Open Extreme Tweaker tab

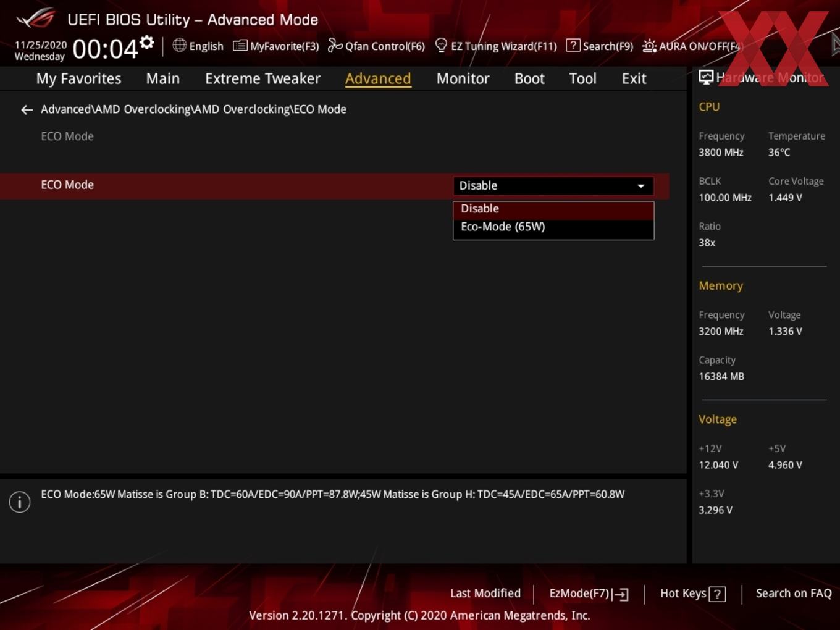point(262,78)
